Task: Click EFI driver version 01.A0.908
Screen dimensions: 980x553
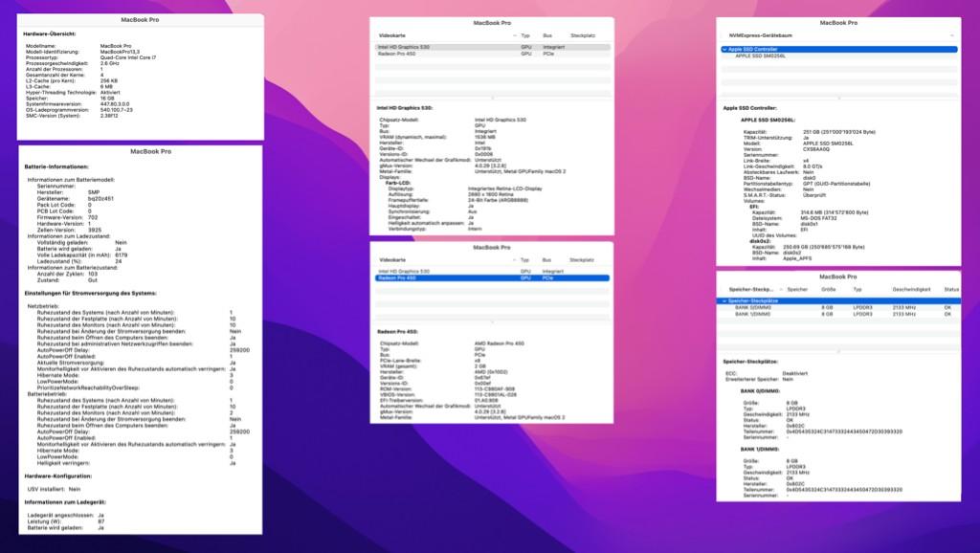Action: pos(486,401)
